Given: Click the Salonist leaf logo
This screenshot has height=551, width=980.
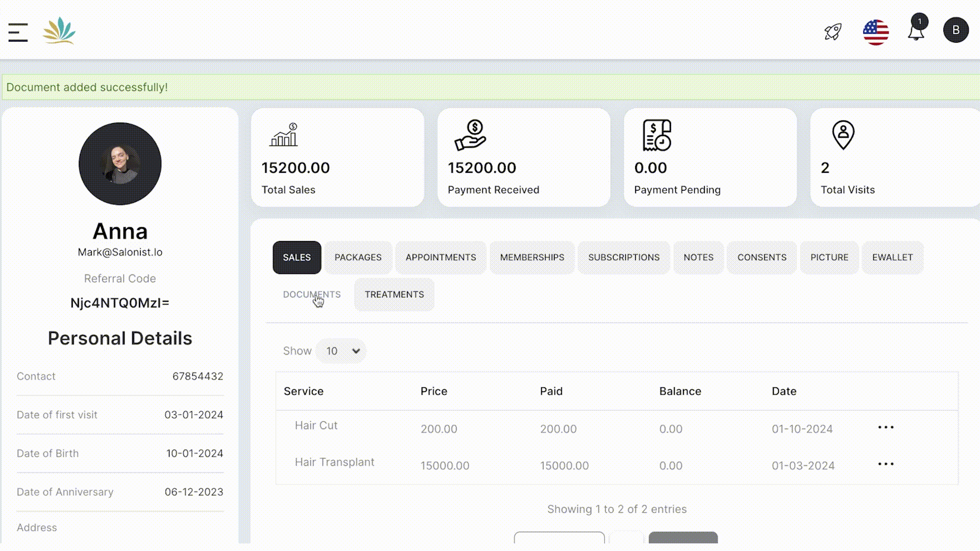Looking at the screenshot, I should pyautogui.click(x=60, y=32).
